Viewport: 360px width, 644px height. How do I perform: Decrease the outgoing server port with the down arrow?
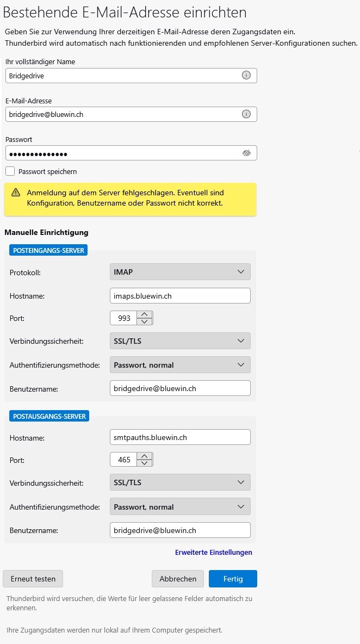click(x=144, y=463)
